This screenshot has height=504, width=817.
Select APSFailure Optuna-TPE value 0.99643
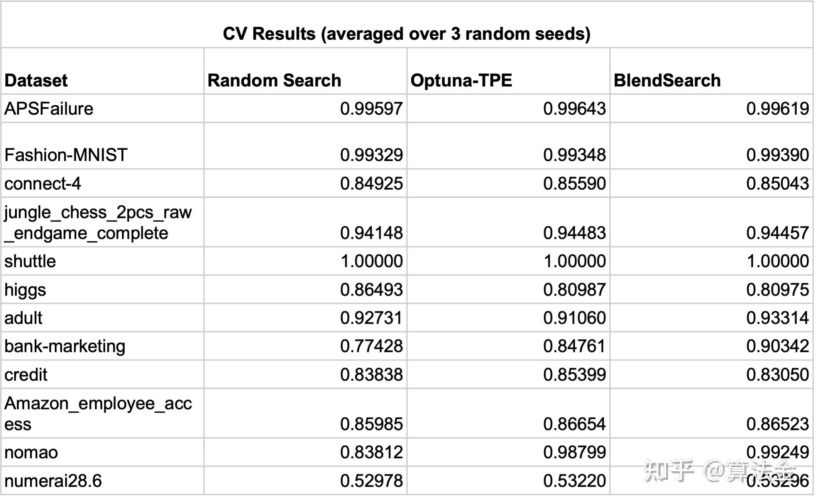coord(574,109)
